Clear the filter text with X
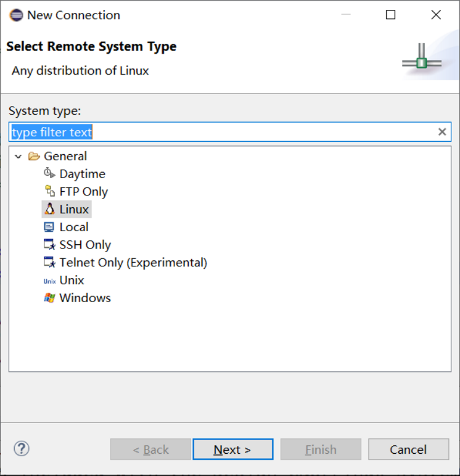 [x=442, y=132]
